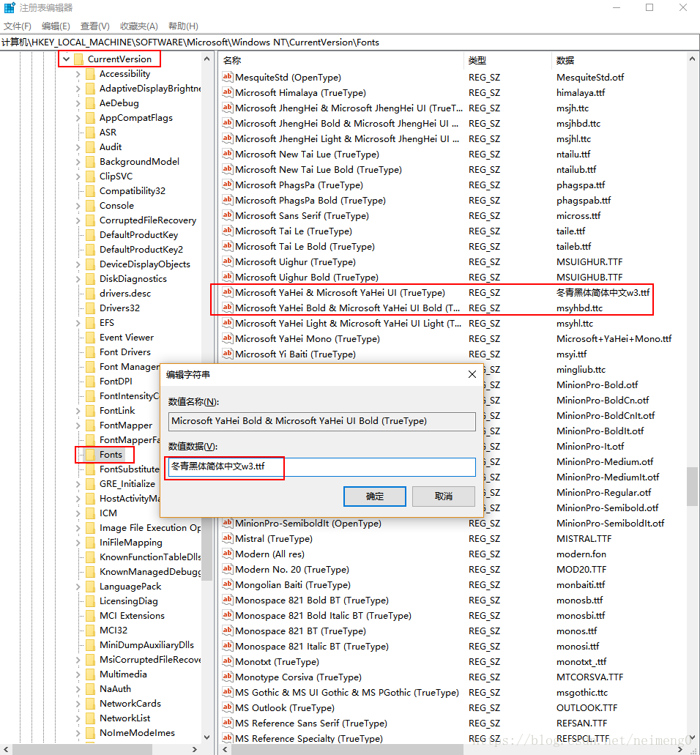Select the MS Gothic & MS UI Gothic entry

347,693
